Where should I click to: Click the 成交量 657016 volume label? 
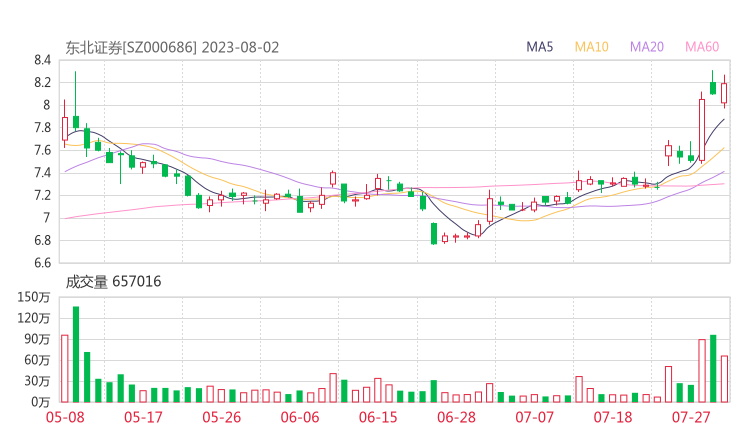(113, 282)
